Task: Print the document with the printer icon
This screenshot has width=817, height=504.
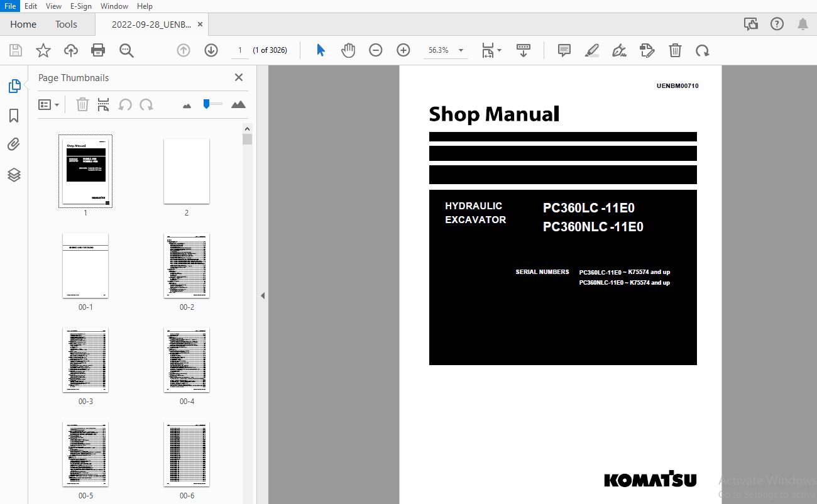Action: click(x=98, y=50)
